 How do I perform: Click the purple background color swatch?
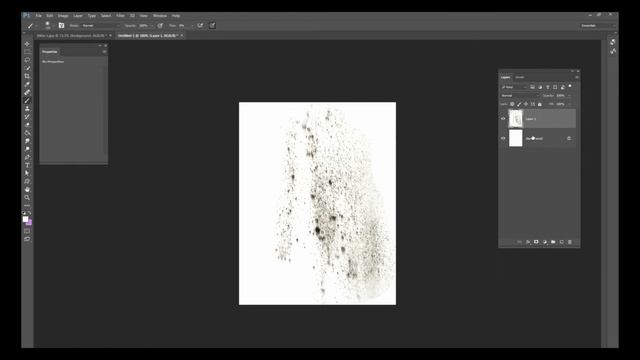pyautogui.click(x=29, y=223)
